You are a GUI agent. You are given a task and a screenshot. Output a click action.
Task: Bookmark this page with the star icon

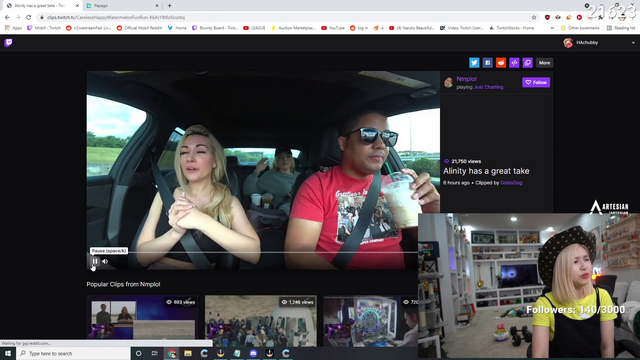coord(534,17)
